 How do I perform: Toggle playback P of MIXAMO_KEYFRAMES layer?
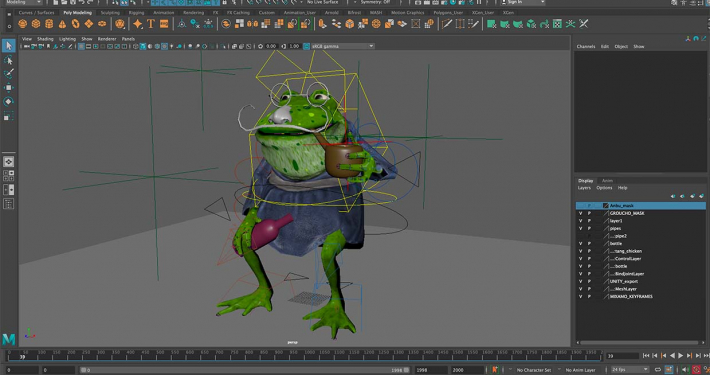tap(589, 297)
